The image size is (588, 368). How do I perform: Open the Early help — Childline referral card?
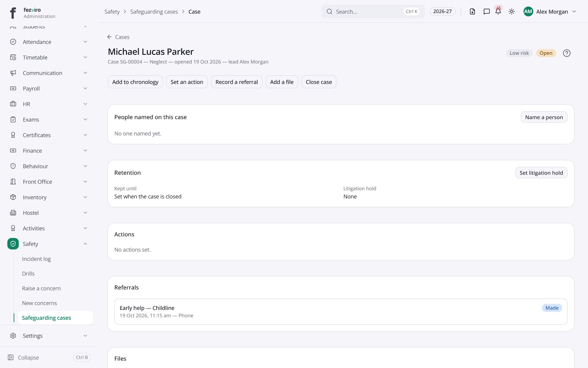point(341,312)
